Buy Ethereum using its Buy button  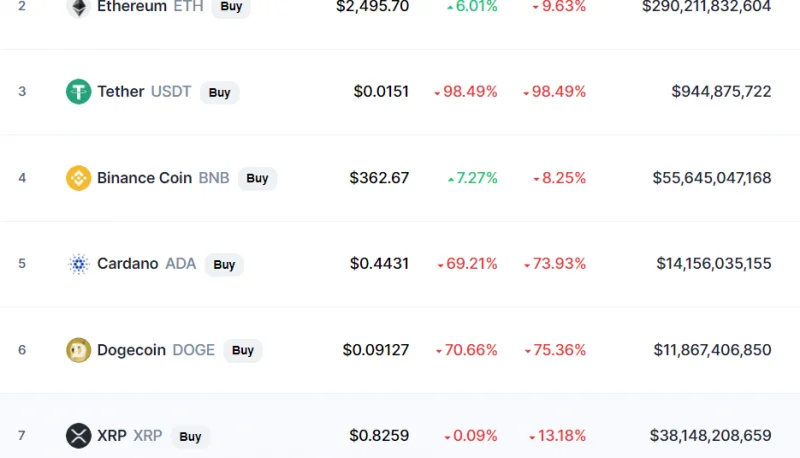(x=231, y=8)
